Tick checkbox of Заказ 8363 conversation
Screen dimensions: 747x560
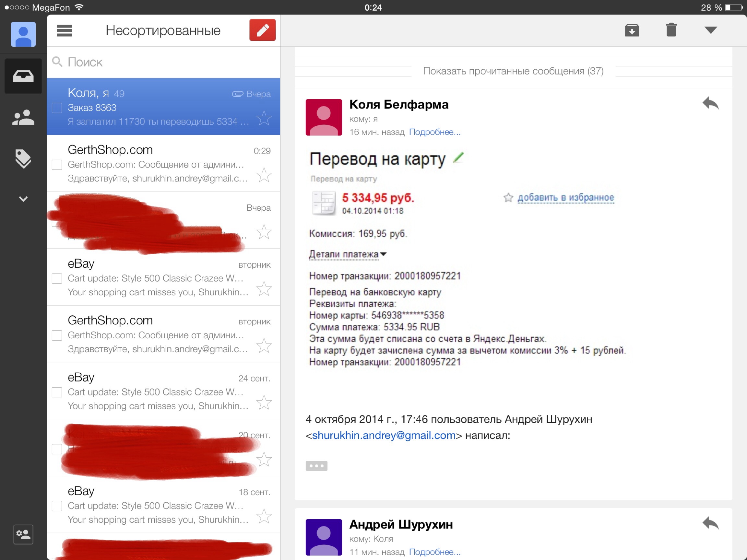point(57,108)
